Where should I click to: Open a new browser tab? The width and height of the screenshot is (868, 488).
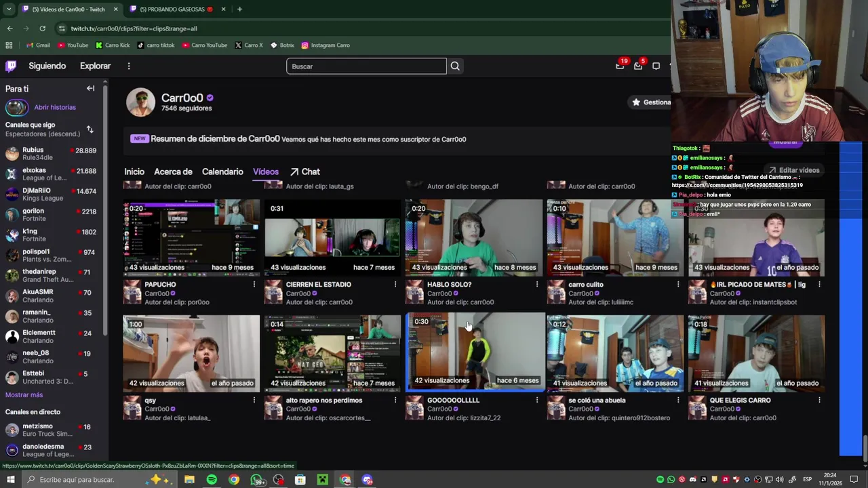point(239,9)
